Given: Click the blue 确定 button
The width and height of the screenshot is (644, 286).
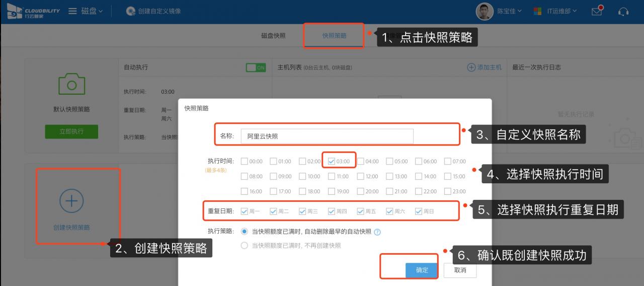Looking at the screenshot, I should click(x=422, y=270).
